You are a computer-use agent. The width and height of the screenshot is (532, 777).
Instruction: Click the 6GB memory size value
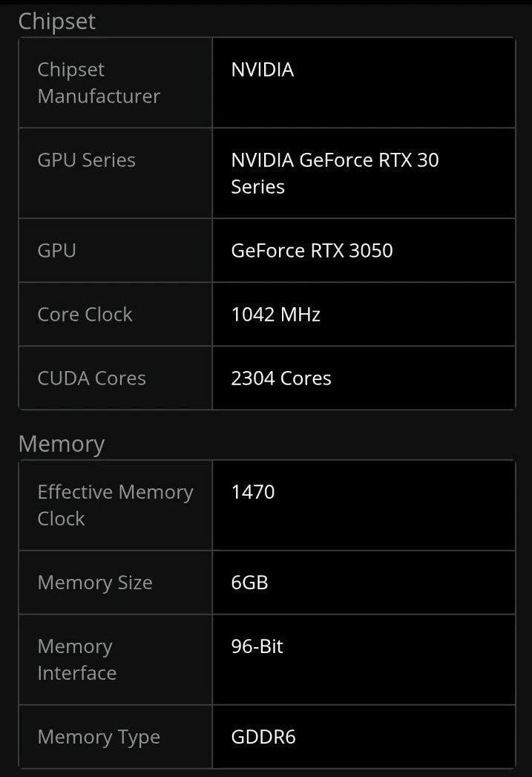pyautogui.click(x=249, y=583)
